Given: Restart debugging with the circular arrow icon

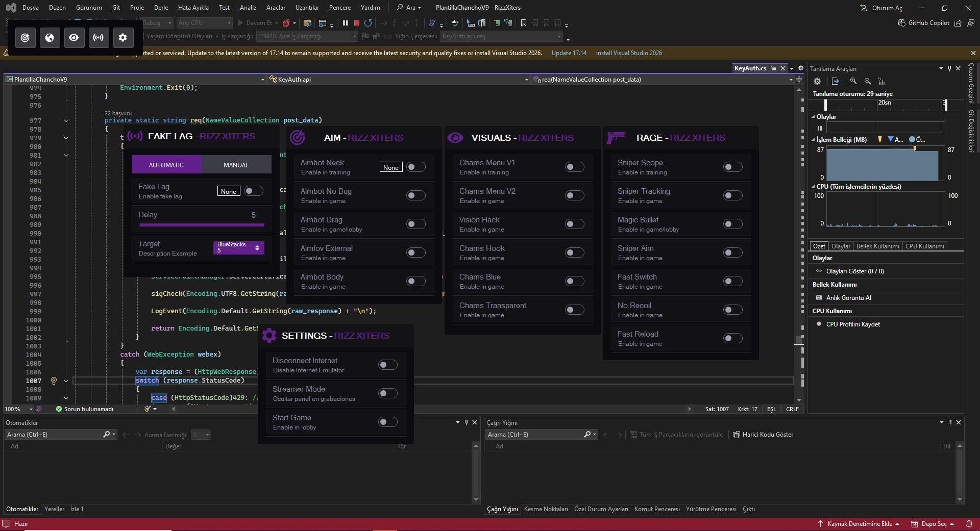Looking at the screenshot, I should pos(368,23).
